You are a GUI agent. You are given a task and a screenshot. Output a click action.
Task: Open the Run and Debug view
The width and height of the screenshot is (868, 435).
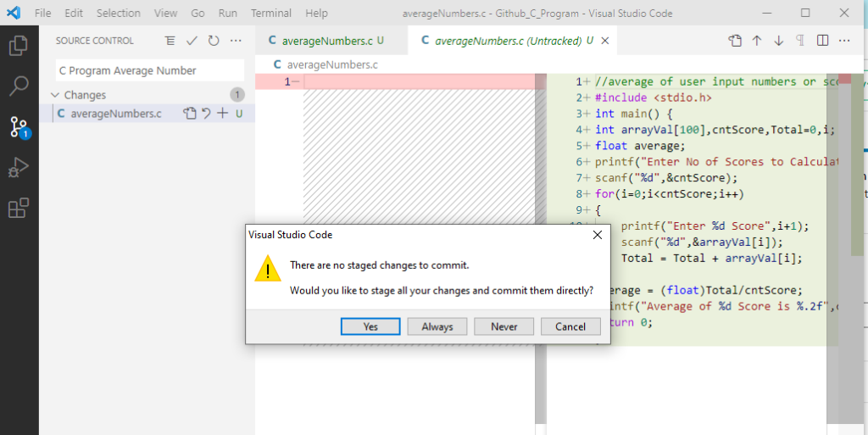[19, 167]
